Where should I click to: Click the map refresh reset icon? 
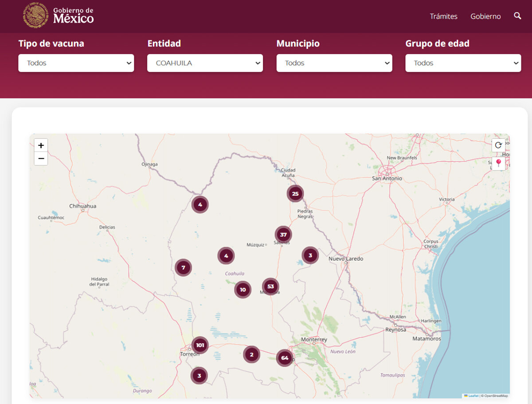pyautogui.click(x=498, y=145)
